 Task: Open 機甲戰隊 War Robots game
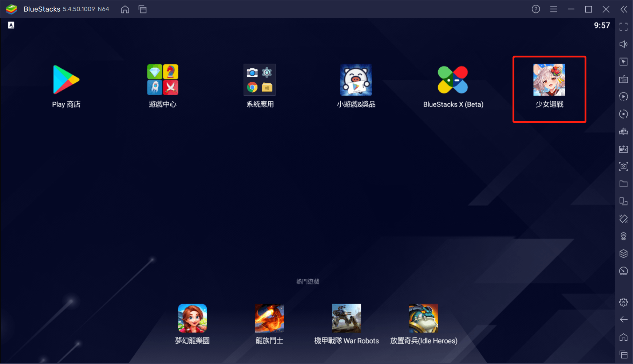[347, 318]
